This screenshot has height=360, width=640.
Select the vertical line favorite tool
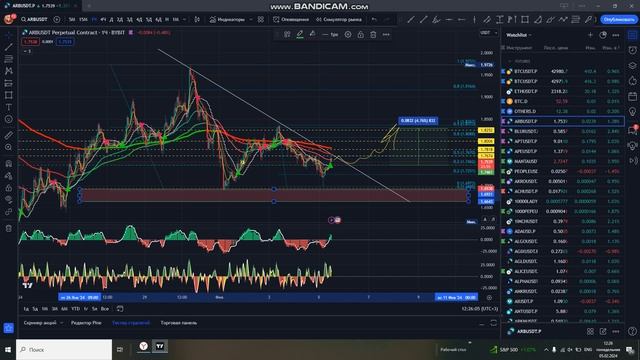coord(474,20)
